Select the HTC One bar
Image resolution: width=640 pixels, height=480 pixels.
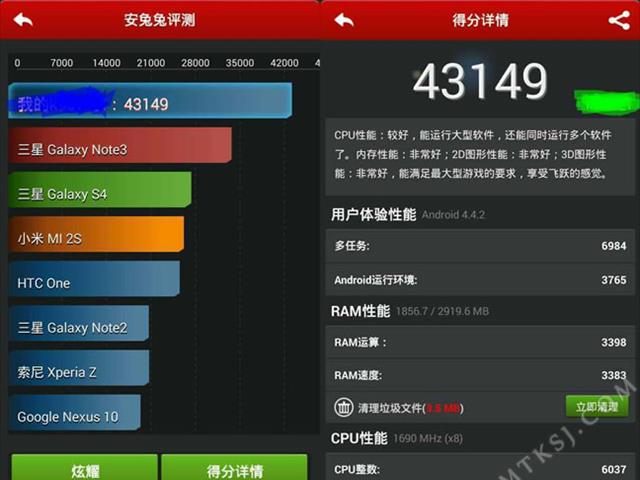pyautogui.click(x=94, y=279)
